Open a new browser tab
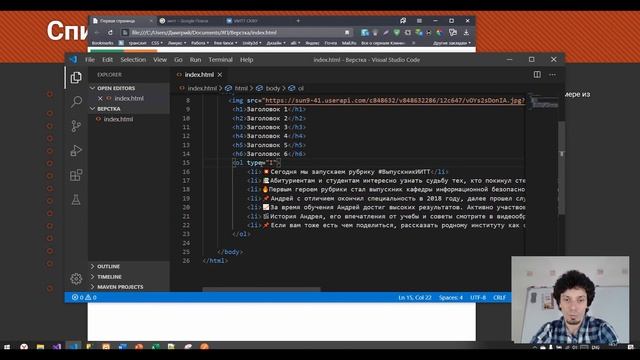The width and height of the screenshot is (640, 360). pyautogui.click(x=298, y=20)
